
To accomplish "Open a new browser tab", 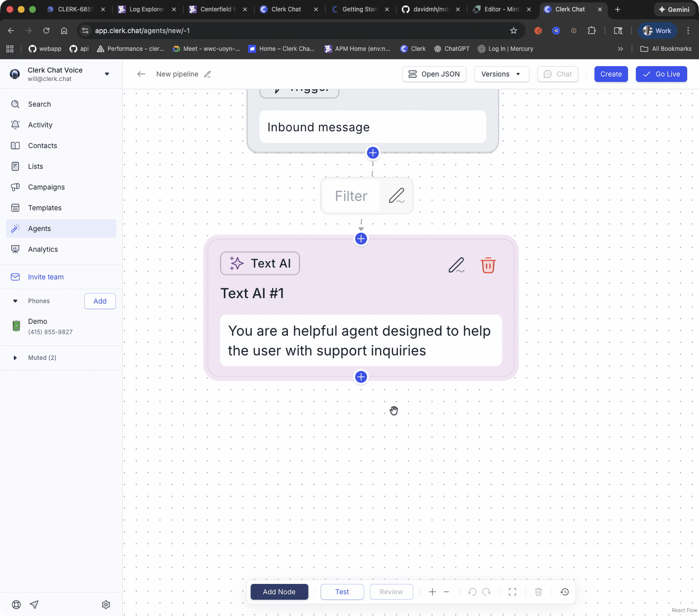I will point(618,9).
